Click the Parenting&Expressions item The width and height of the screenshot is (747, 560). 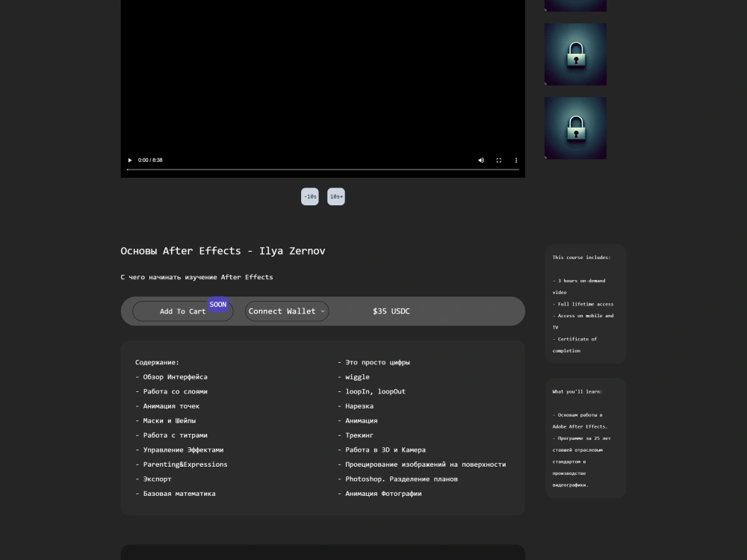pyautogui.click(x=182, y=464)
